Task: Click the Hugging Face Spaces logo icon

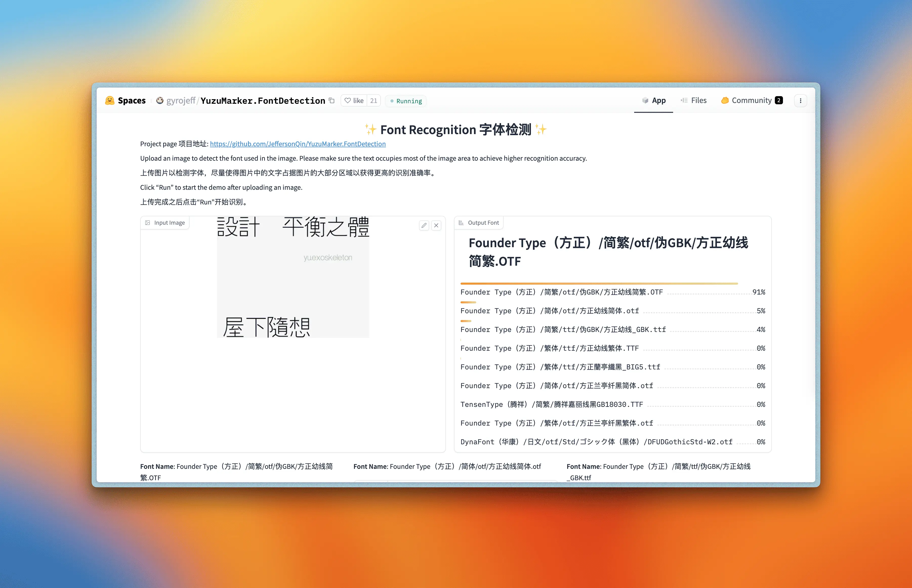Action: tap(110, 100)
